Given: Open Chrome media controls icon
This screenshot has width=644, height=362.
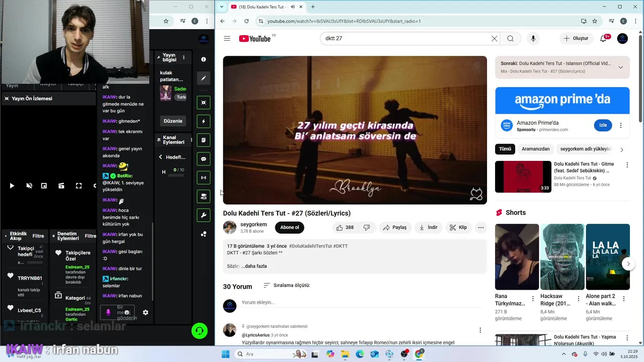Looking at the screenshot, I should (x=611, y=21).
